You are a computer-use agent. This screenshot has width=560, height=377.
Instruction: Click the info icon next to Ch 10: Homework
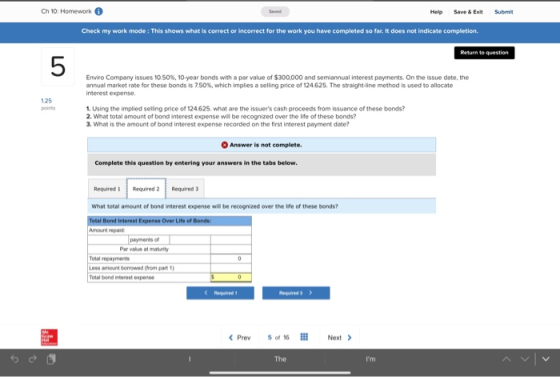tap(99, 11)
